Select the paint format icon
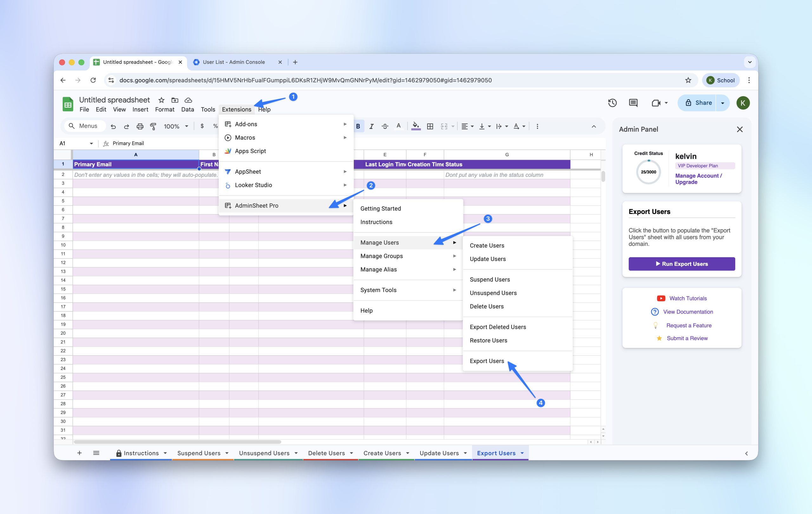Screen dimensions: 812x514 pyautogui.click(x=153, y=126)
